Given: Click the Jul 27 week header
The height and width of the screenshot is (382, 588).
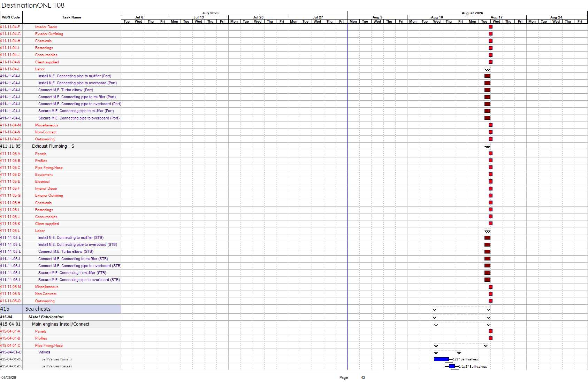Looking at the screenshot, I should click(x=318, y=17).
